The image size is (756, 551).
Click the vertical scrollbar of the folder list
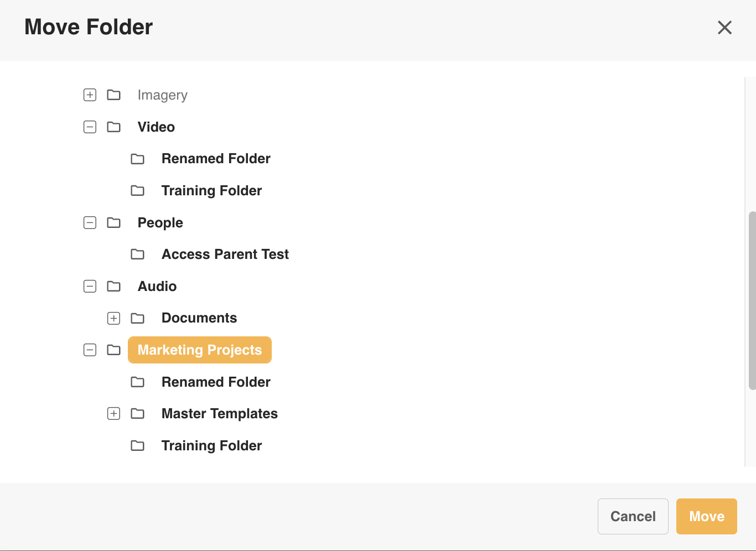pos(752,300)
